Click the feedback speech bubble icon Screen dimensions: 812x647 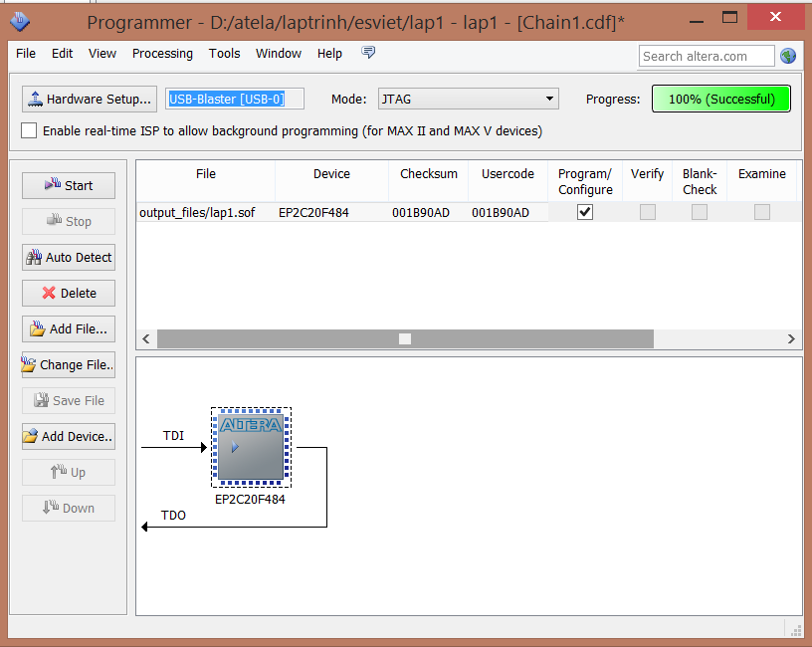click(368, 53)
